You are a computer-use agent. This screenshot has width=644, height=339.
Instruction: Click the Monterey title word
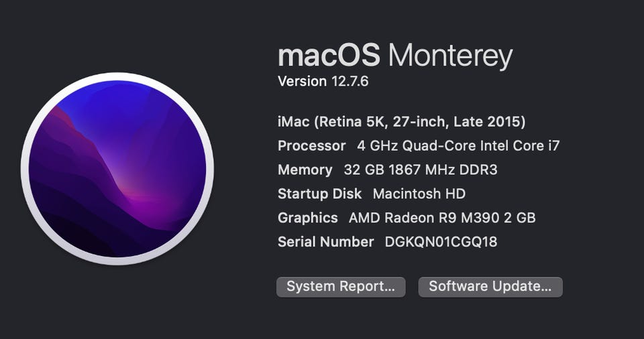(x=450, y=56)
